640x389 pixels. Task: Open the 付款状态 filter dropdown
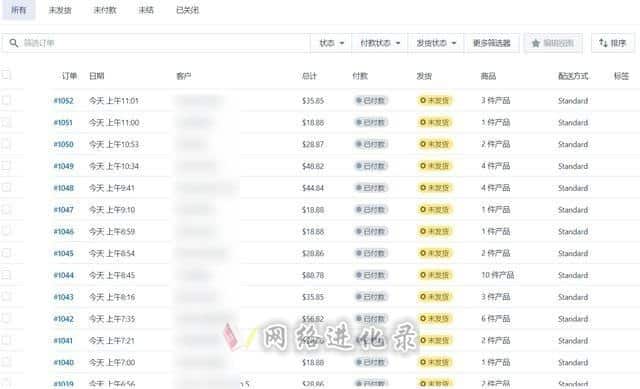click(380, 43)
